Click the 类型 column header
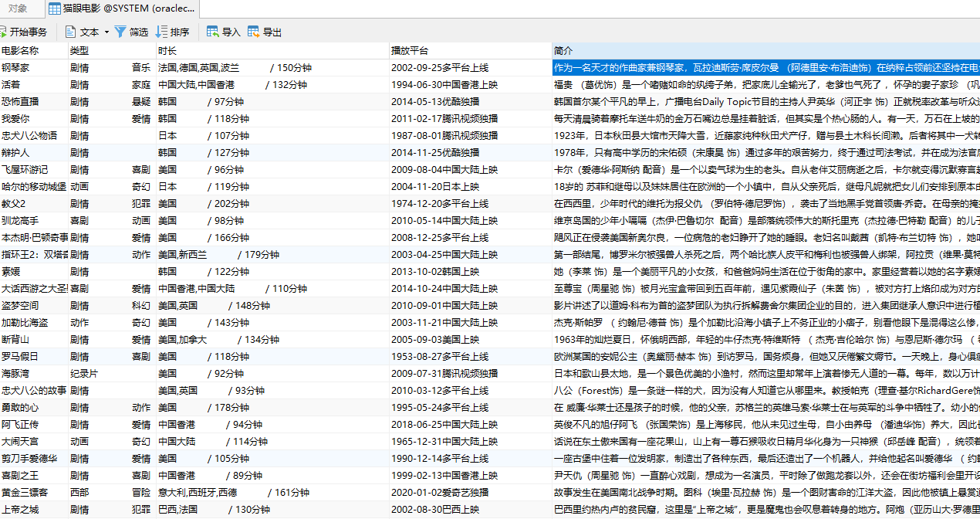Viewport: 980px width, 519px height. click(x=79, y=50)
